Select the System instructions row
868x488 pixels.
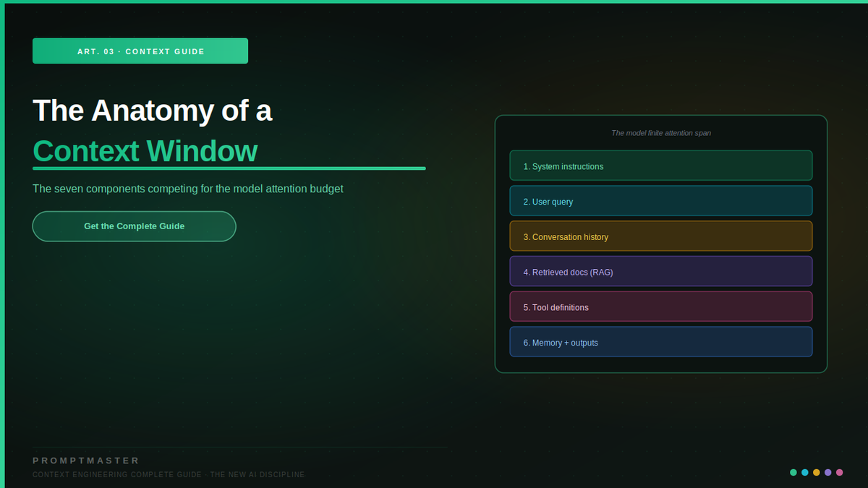(660, 166)
